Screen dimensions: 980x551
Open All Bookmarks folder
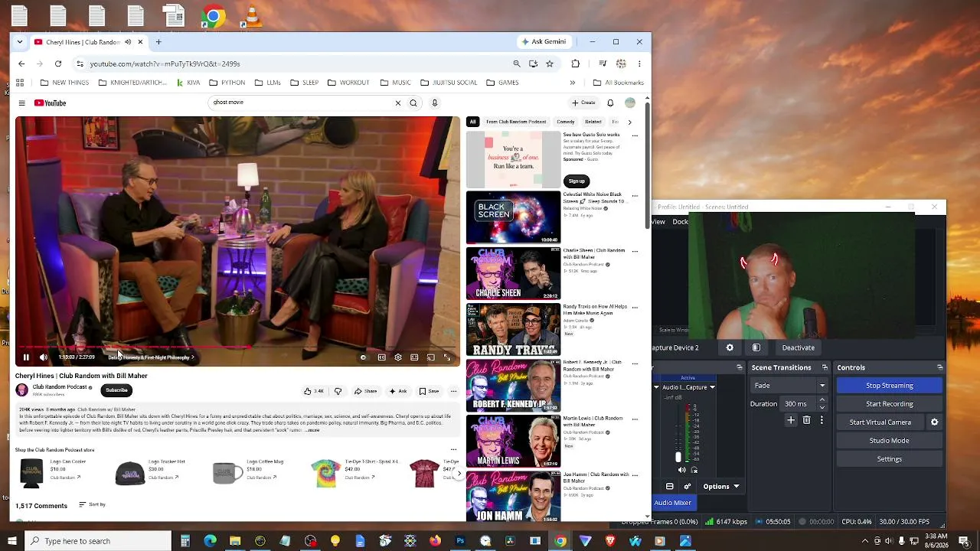(619, 83)
